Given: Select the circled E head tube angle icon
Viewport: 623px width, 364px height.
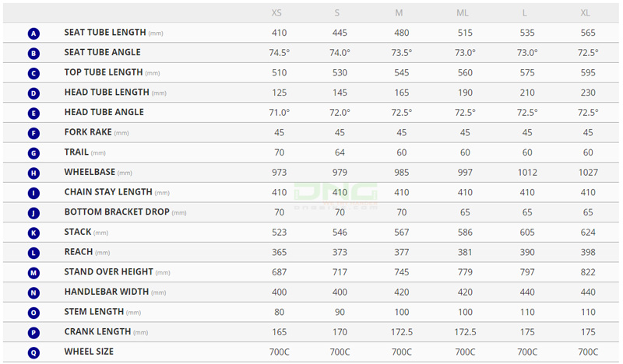Looking at the screenshot, I should [x=33, y=114].
